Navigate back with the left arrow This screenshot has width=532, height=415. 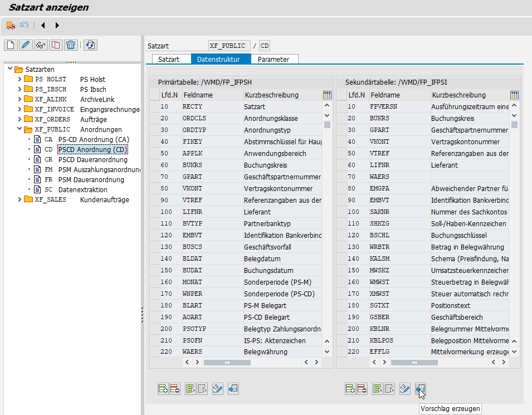[x=43, y=25]
